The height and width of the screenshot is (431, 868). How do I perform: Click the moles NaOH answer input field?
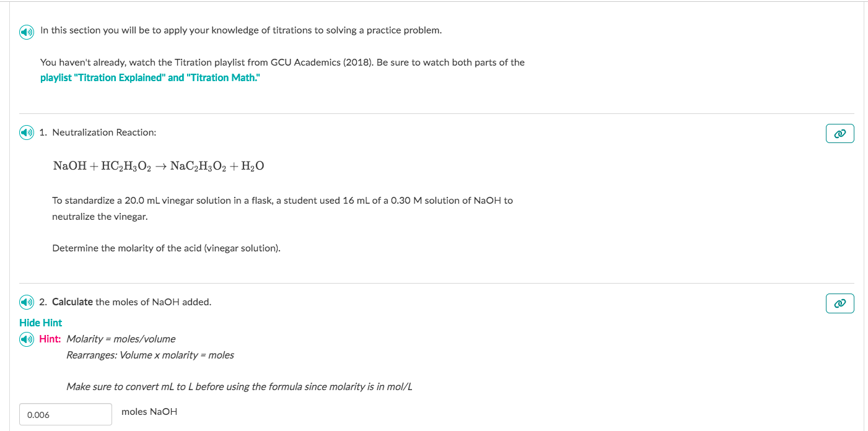pos(65,414)
